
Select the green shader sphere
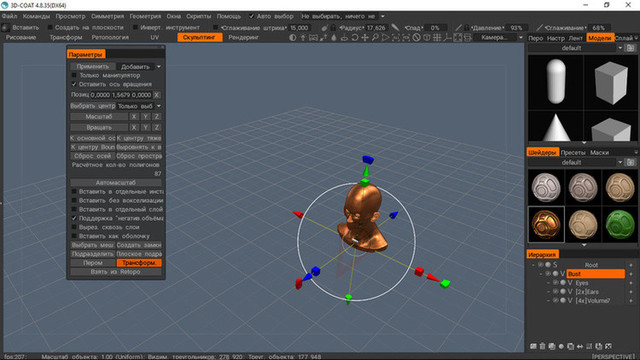click(x=620, y=224)
